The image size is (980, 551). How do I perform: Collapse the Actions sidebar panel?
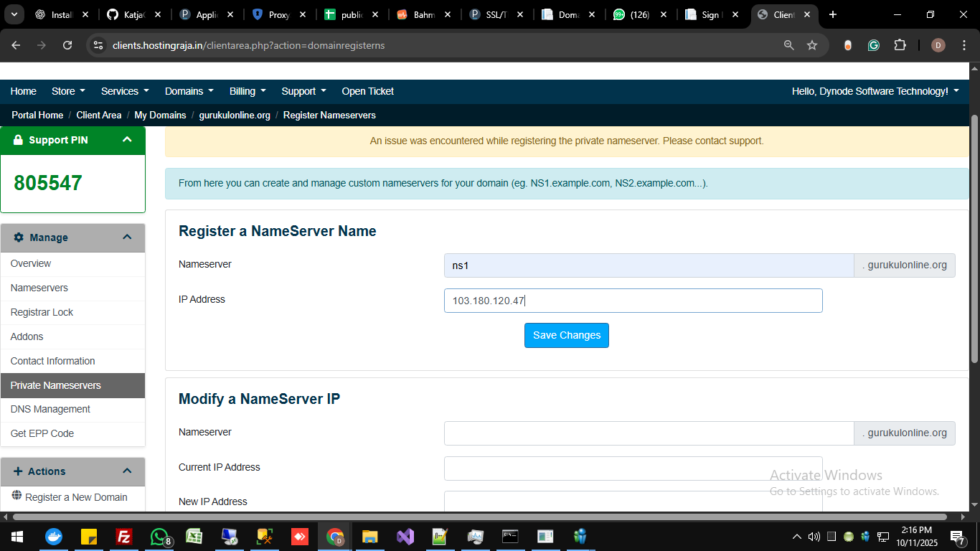(127, 471)
